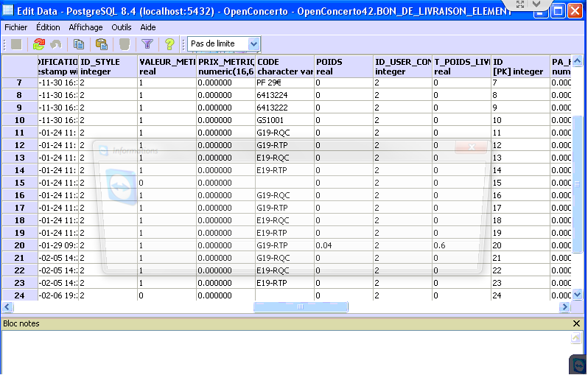Click the Copy toolbar icon
588x375 pixels.
click(78, 44)
